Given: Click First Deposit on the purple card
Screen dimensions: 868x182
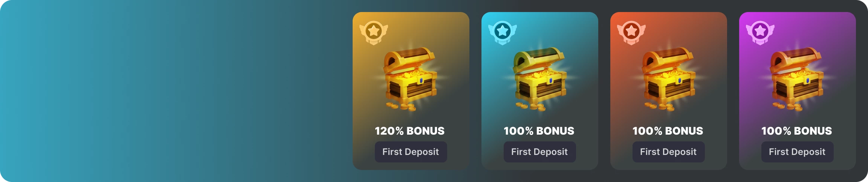Looking at the screenshot, I should point(797,152).
